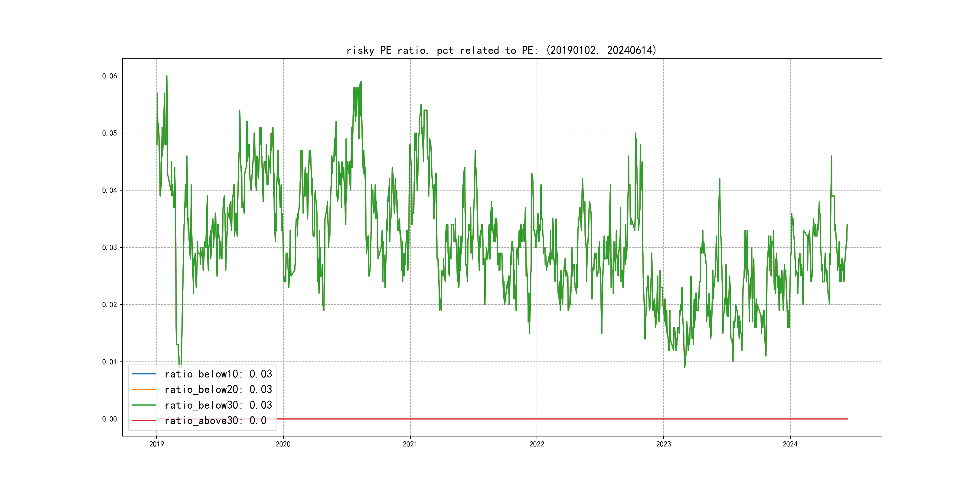Click the 2023 x-axis tick label

pyautogui.click(x=664, y=444)
